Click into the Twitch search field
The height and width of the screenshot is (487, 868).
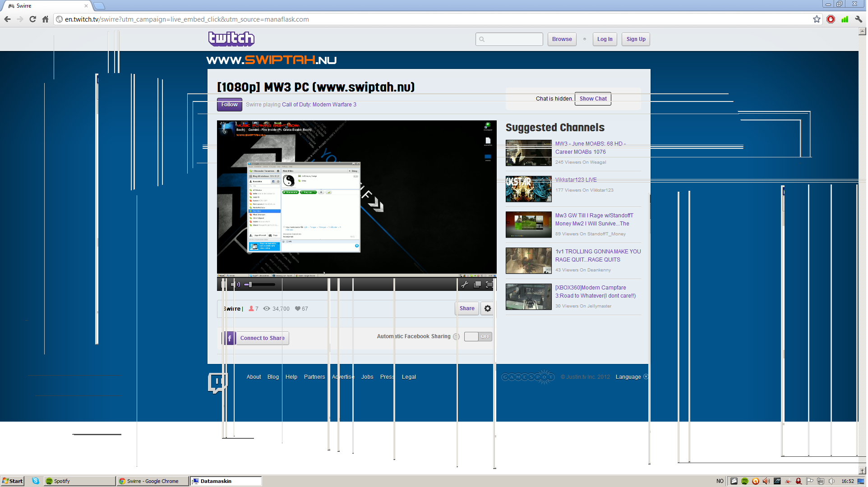[x=509, y=39]
